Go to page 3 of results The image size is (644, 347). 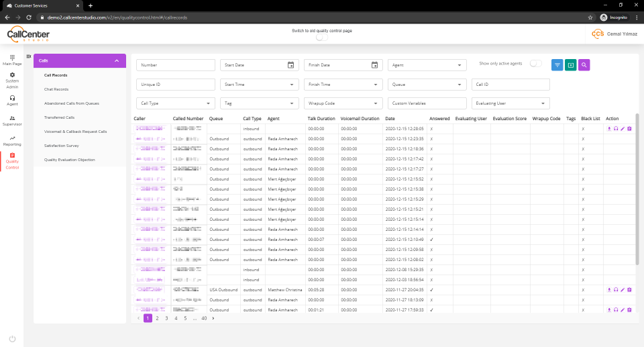(166, 318)
